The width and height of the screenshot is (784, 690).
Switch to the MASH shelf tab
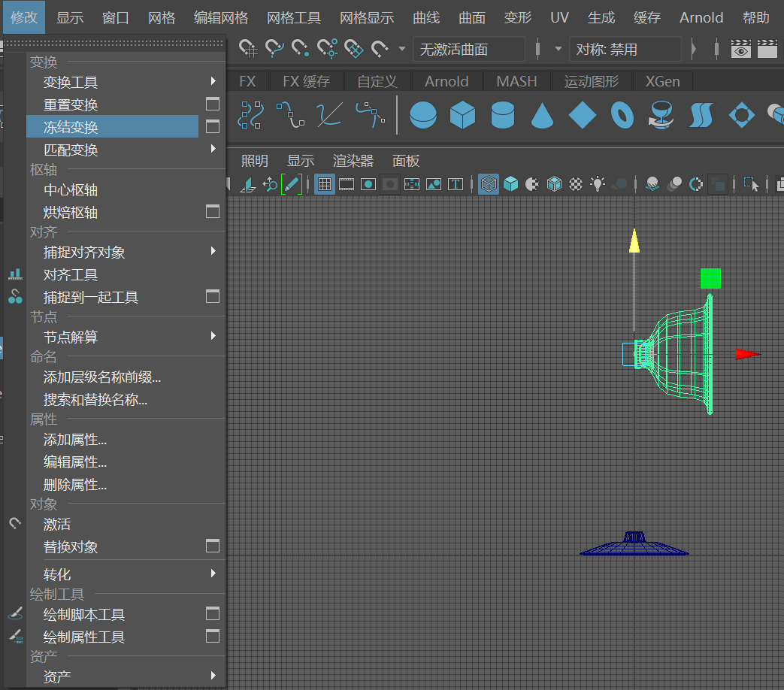(516, 81)
